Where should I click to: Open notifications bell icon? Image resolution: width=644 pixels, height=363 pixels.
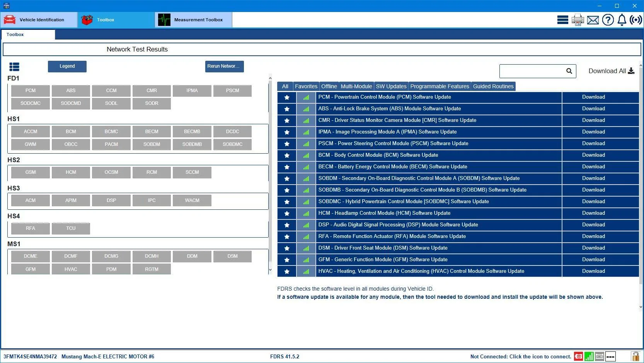pos(622,20)
